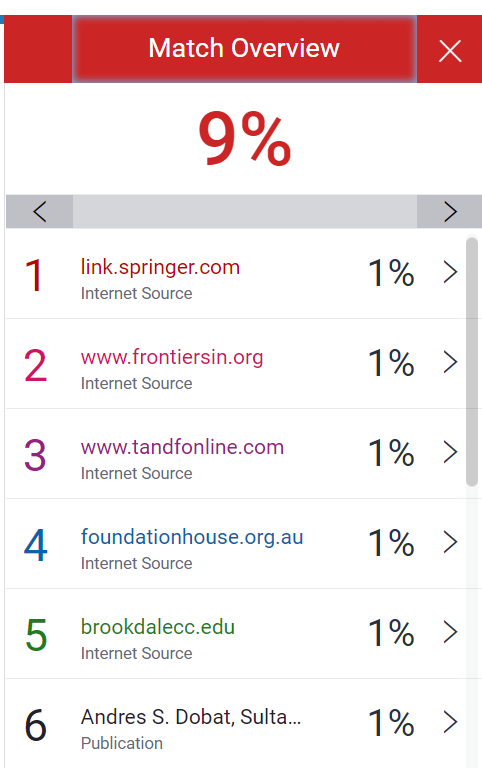Screen dimensions: 482x768
Task: Go to previous match with left arrow
Action: [x=40, y=212]
